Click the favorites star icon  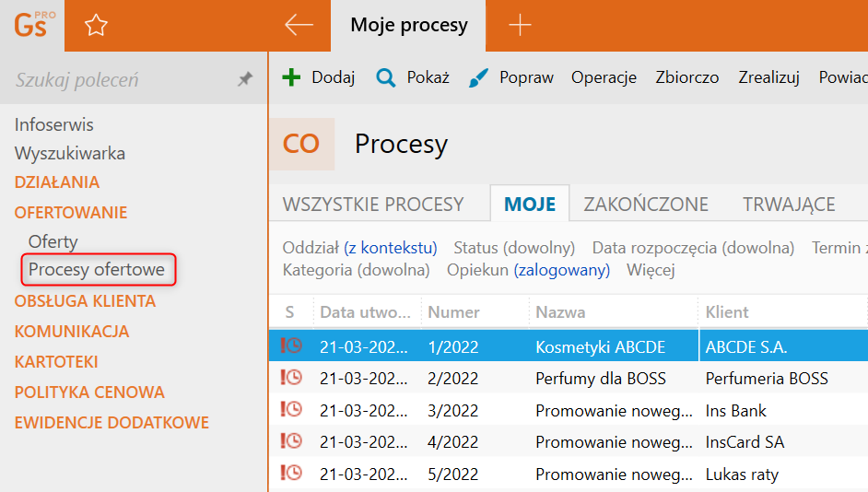[96, 26]
